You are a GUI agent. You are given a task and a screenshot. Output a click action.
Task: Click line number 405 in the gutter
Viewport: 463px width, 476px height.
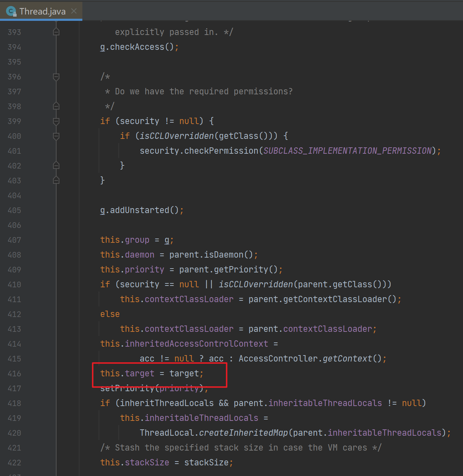tap(14, 210)
